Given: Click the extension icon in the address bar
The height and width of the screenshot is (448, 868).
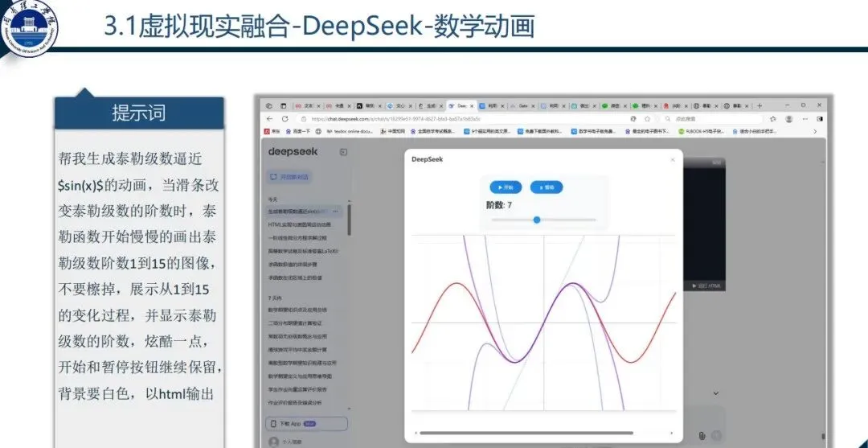Looking at the screenshot, I should [633, 119].
